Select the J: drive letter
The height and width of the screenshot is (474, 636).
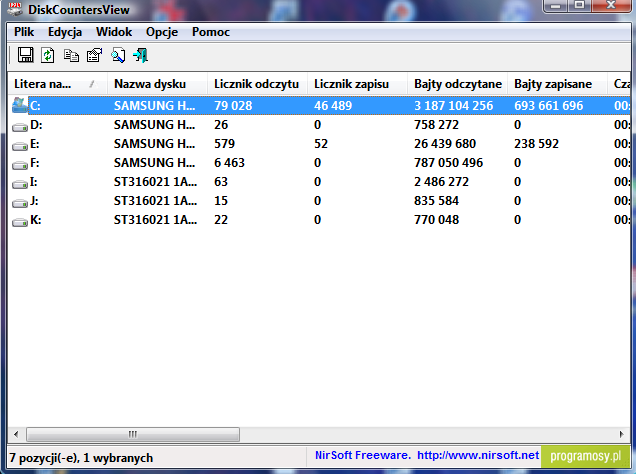click(34, 201)
